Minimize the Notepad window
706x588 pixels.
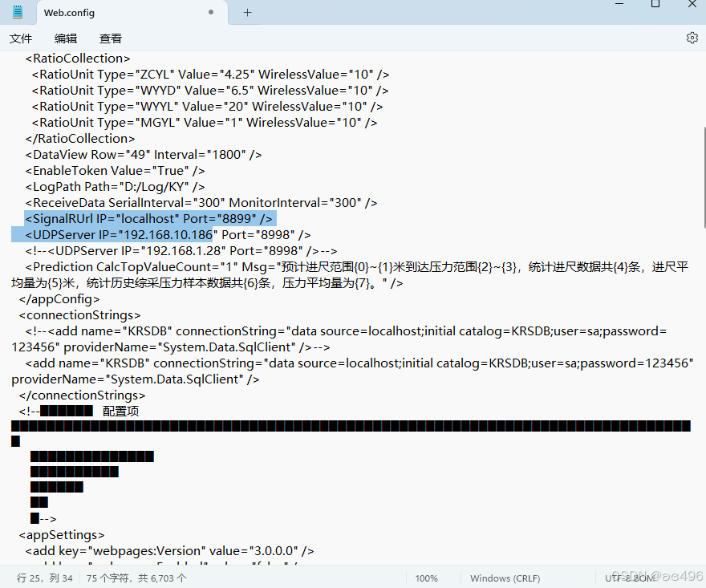click(619, 4)
